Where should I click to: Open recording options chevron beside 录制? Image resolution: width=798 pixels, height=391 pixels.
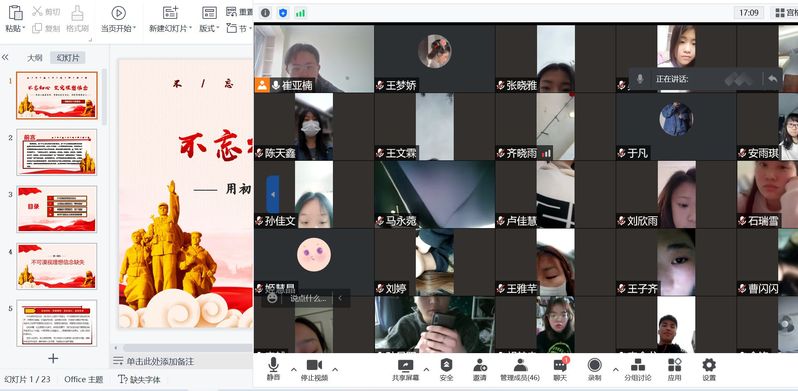coord(615,369)
